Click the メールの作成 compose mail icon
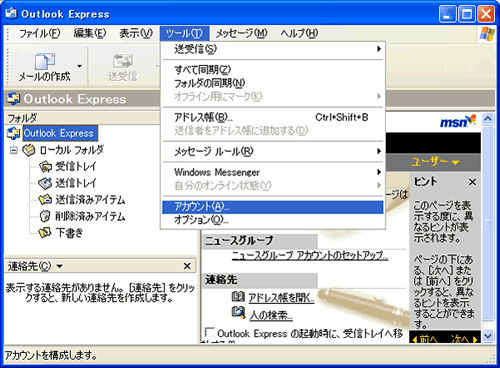 coord(45,62)
